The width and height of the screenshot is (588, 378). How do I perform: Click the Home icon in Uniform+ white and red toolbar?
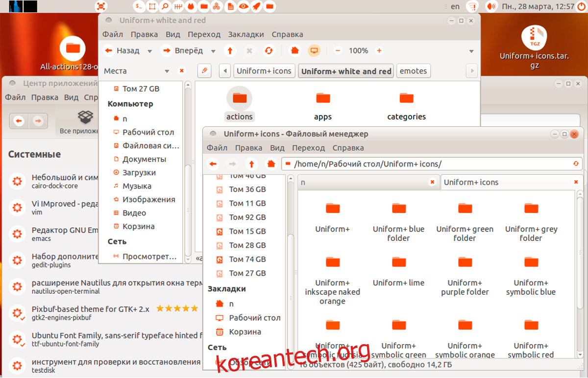(x=294, y=50)
